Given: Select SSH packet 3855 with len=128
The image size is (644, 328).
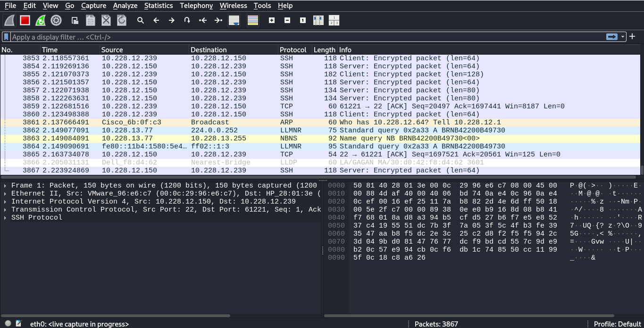Looking at the screenshot, I should pyautogui.click(x=320, y=74).
